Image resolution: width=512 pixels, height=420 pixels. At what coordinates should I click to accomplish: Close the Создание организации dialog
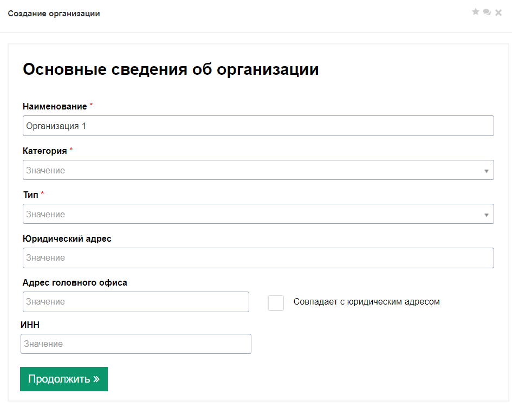click(498, 12)
